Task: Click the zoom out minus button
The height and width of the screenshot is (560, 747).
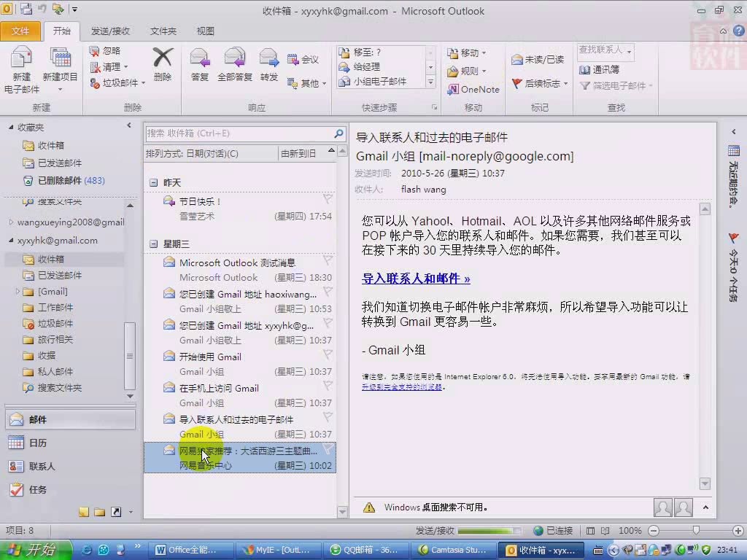Action: 654,531
